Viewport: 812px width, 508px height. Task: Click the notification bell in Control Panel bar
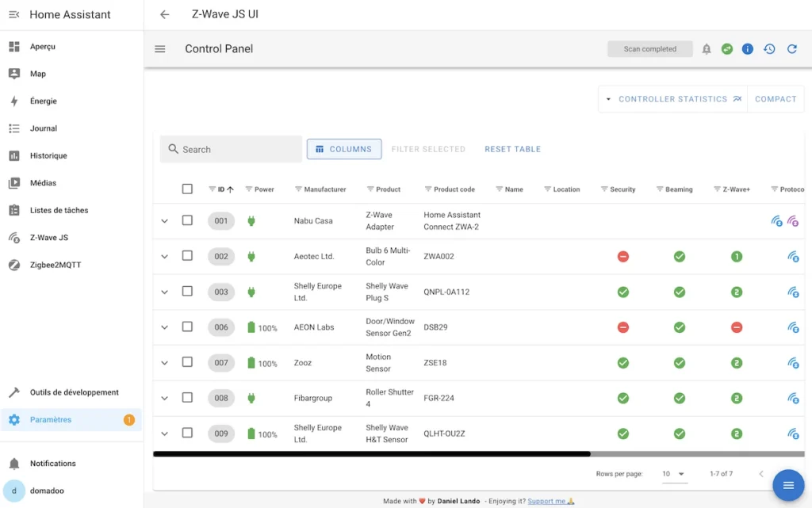tap(707, 49)
